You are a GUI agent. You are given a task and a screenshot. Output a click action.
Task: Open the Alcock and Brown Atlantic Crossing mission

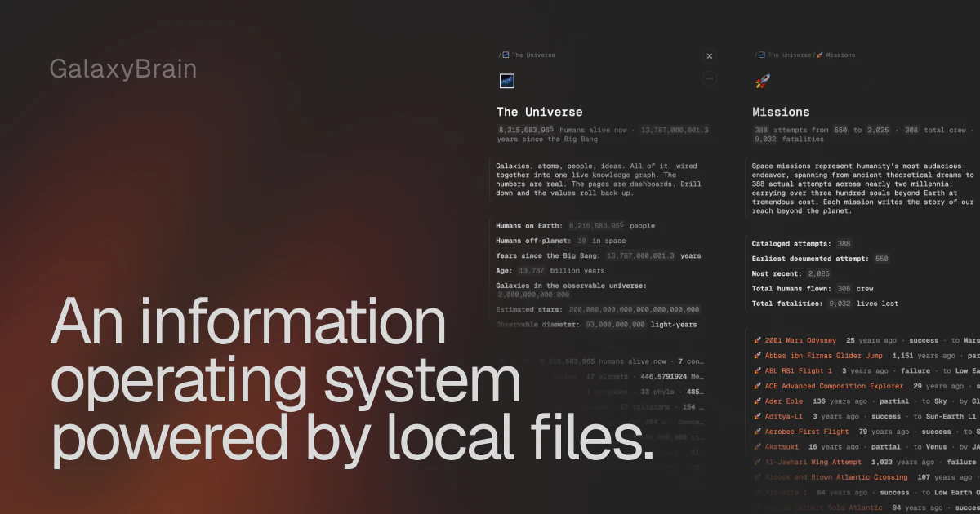click(835, 477)
